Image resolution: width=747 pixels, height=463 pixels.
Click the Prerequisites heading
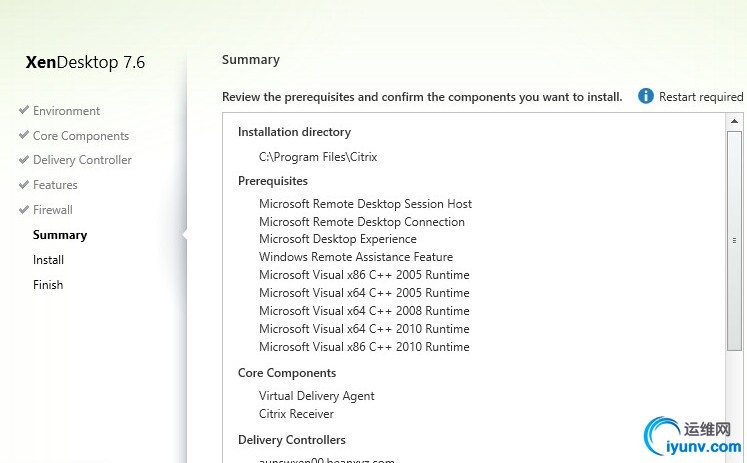click(273, 181)
